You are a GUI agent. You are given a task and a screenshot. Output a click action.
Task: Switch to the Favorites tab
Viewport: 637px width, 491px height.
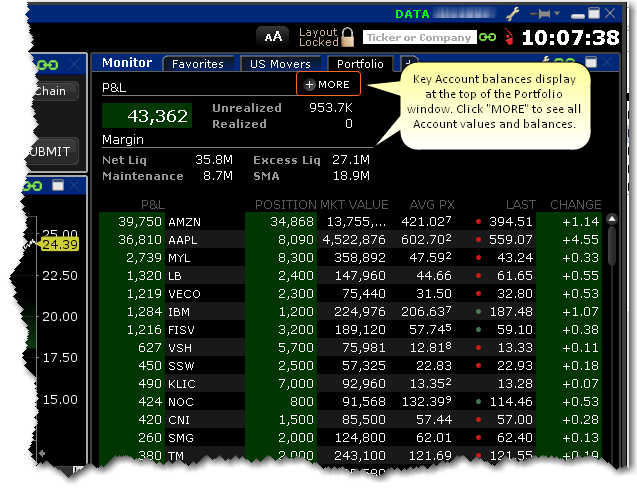click(197, 64)
